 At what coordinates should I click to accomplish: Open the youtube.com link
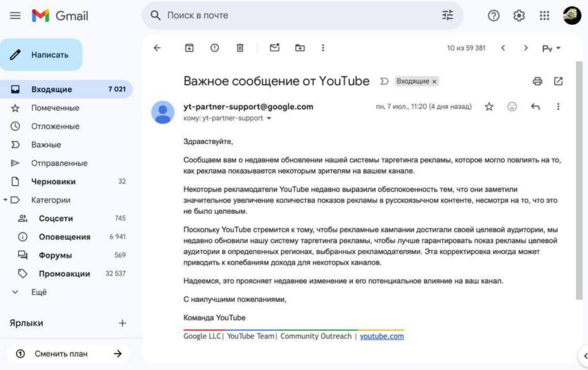click(382, 336)
